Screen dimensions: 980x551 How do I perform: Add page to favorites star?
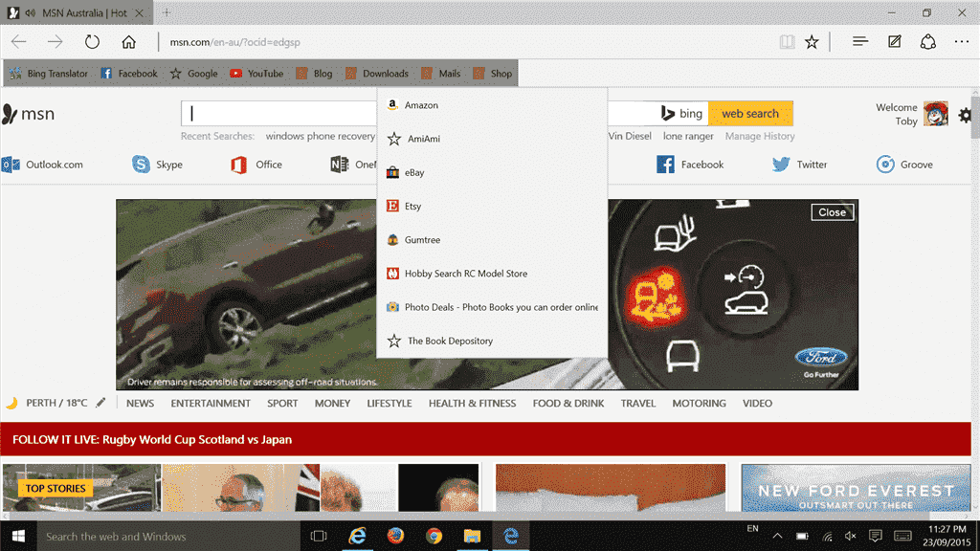click(812, 42)
